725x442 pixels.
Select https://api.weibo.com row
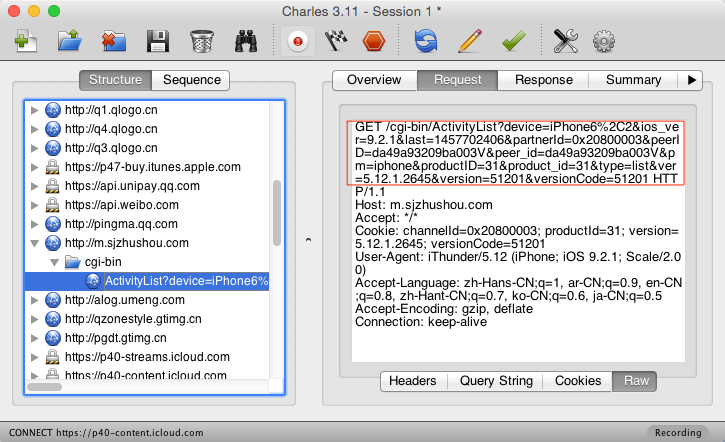[x=147, y=205]
